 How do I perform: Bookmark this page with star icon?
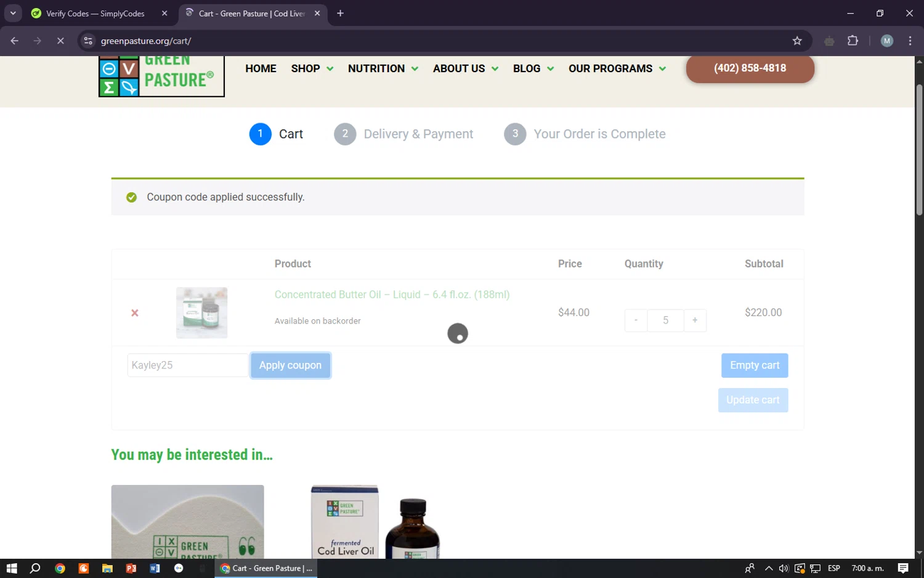click(x=797, y=41)
